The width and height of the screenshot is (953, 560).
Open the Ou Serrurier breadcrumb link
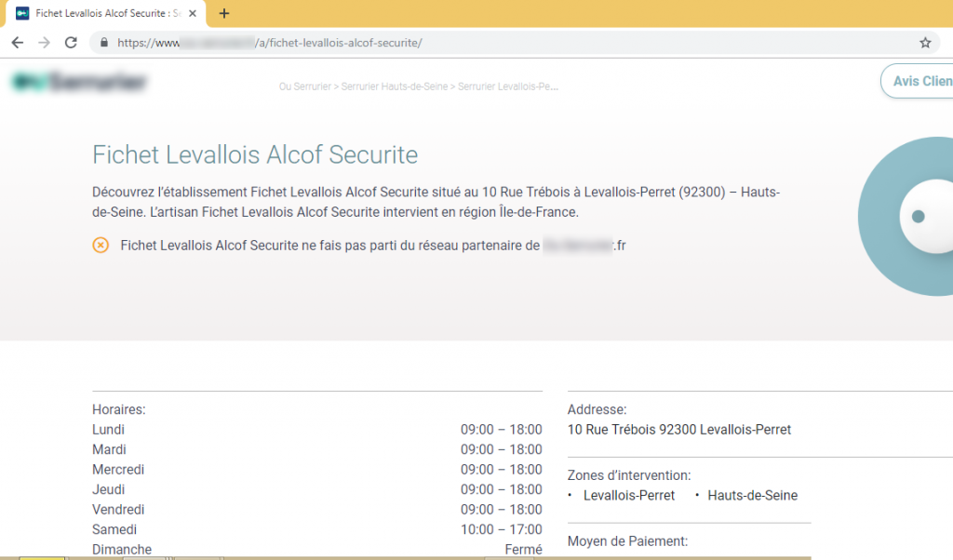tap(305, 87)
